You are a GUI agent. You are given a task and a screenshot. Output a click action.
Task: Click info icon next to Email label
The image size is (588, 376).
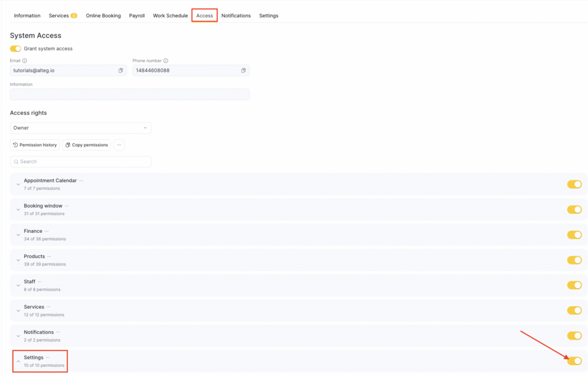click(x=25, y=60)
